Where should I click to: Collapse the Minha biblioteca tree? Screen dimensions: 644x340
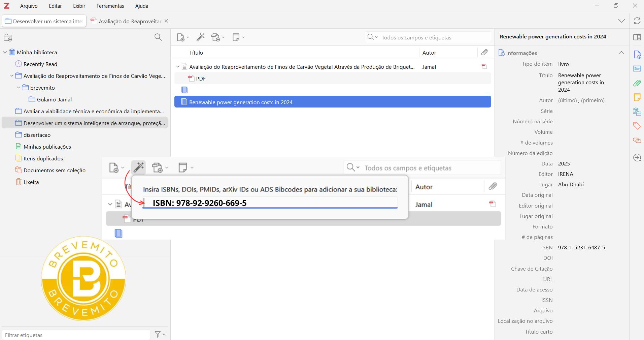[5, 52]
